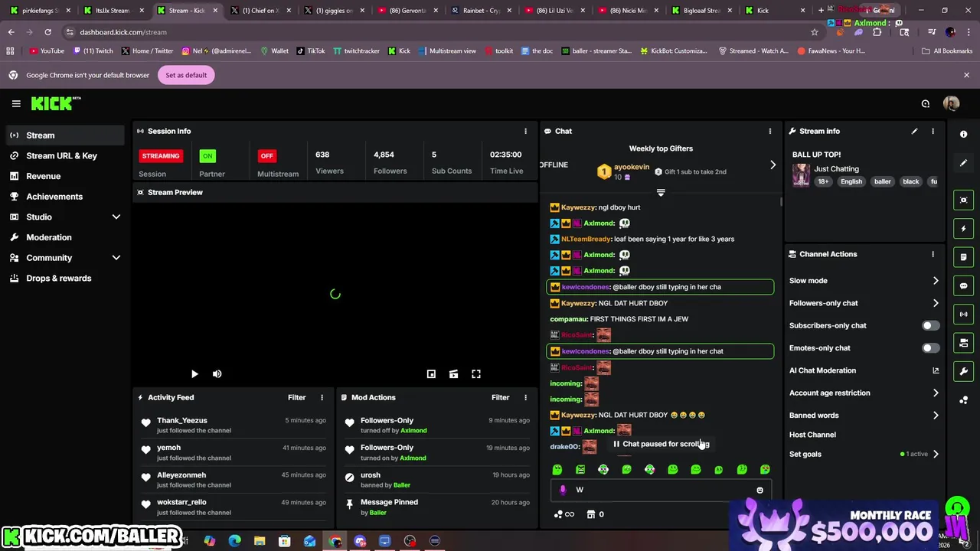Enter fullscreen on stream preview

point(475,373)
